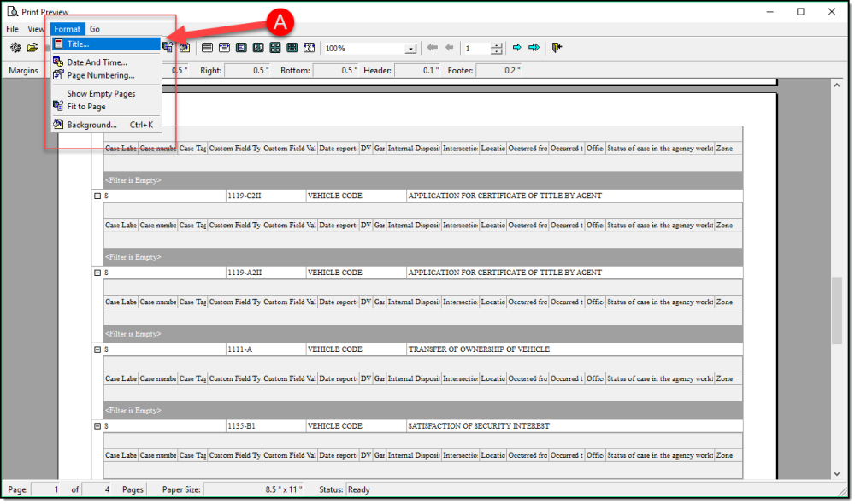Go to the next page arrow
855x504 pixels.
pyautogui.click(x=517, y=48)
